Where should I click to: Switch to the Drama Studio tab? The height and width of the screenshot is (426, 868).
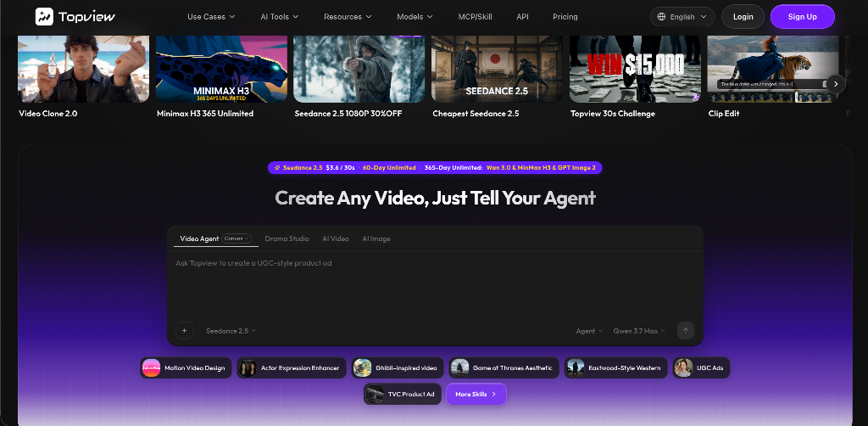[x=287, y=238]
